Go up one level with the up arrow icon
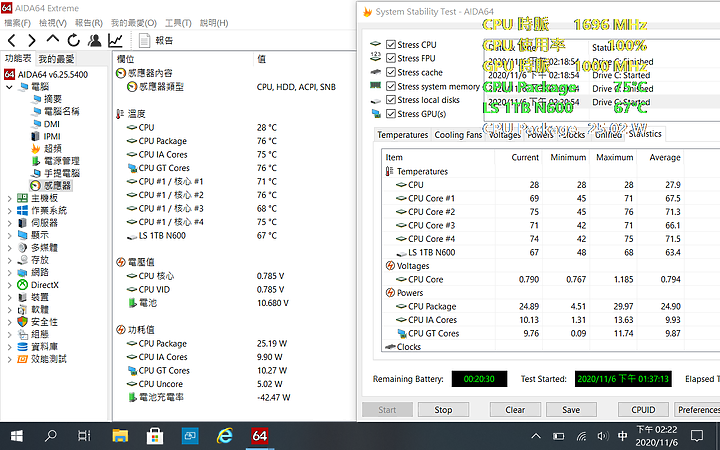The height and width of the screenshot is (450, 720). coord(53,39)
